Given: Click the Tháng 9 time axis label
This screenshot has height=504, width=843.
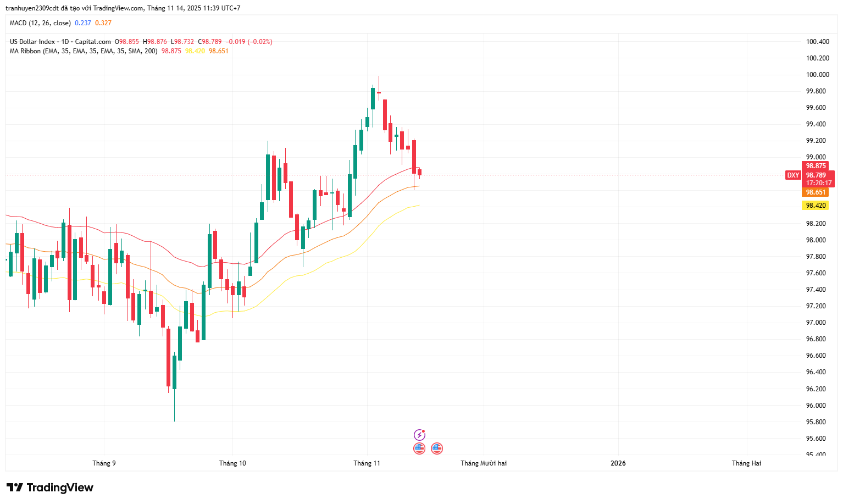Looking at the screenshot, I should [x=104, y=463].
